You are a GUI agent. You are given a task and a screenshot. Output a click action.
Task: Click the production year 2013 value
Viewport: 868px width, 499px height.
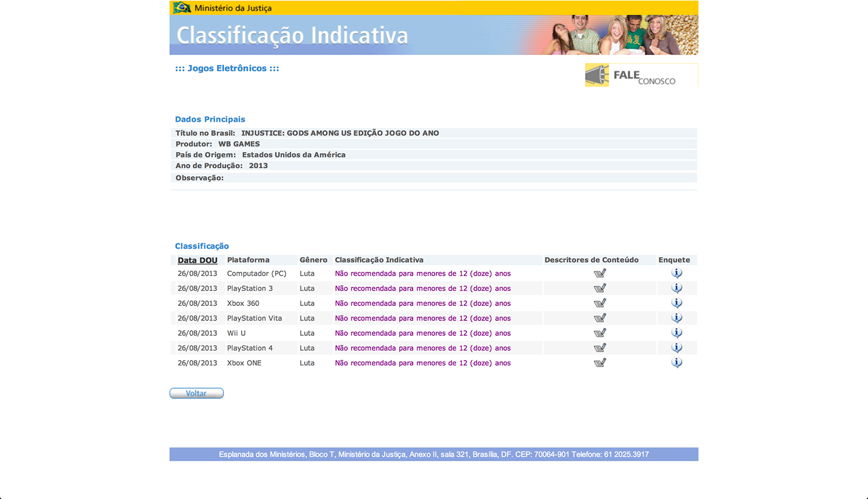(258, 166)
